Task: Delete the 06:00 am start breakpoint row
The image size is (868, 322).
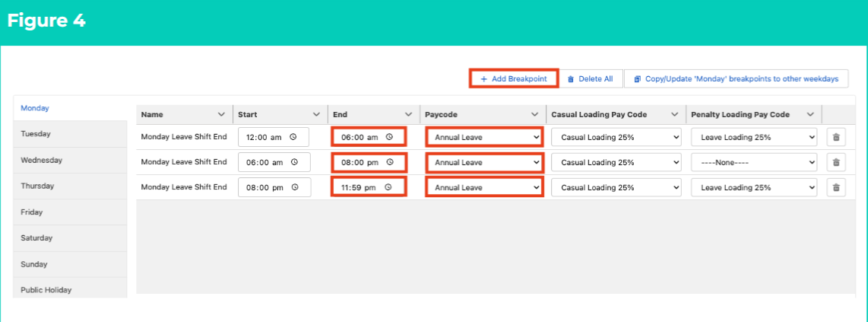Action: tap(836, 162)
